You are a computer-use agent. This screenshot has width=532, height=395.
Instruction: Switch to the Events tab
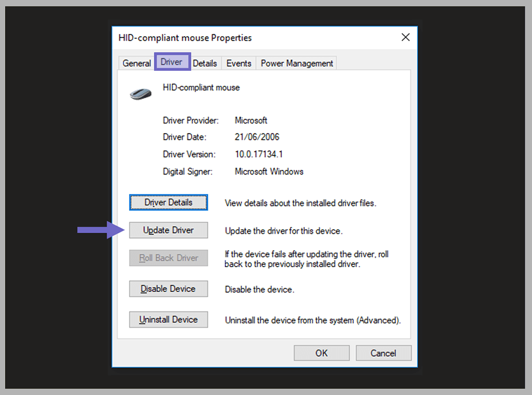pos(238,63)
